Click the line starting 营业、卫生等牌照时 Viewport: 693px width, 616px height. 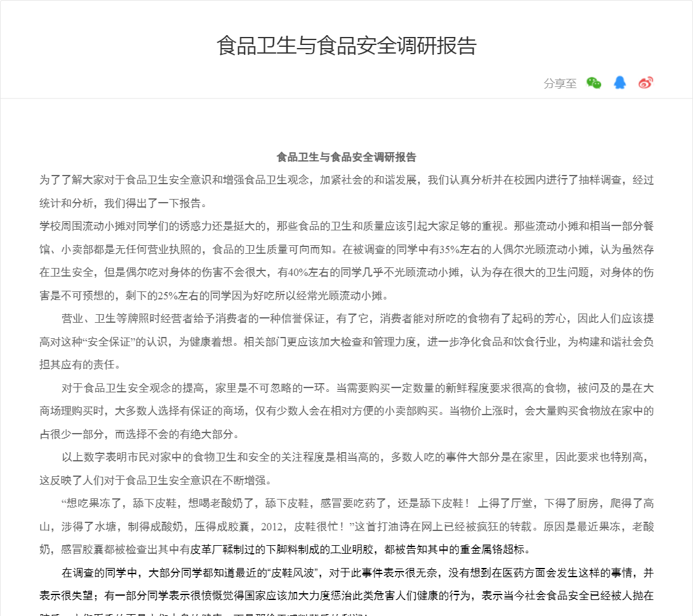[357, 318]
